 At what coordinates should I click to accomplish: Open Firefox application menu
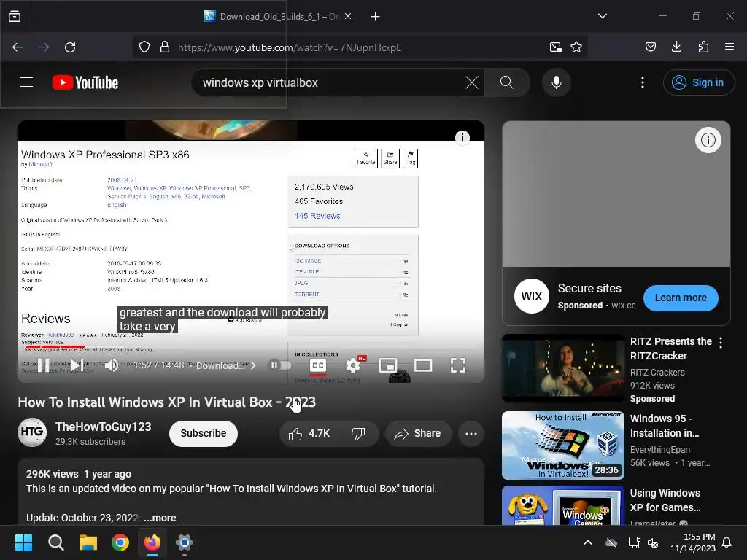pos(729,47)
